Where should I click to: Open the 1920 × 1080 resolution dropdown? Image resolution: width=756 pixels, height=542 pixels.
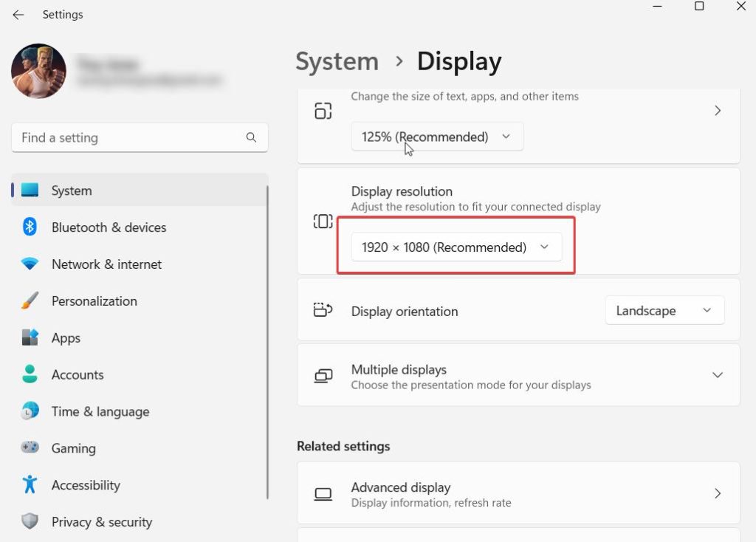[456, 247]
